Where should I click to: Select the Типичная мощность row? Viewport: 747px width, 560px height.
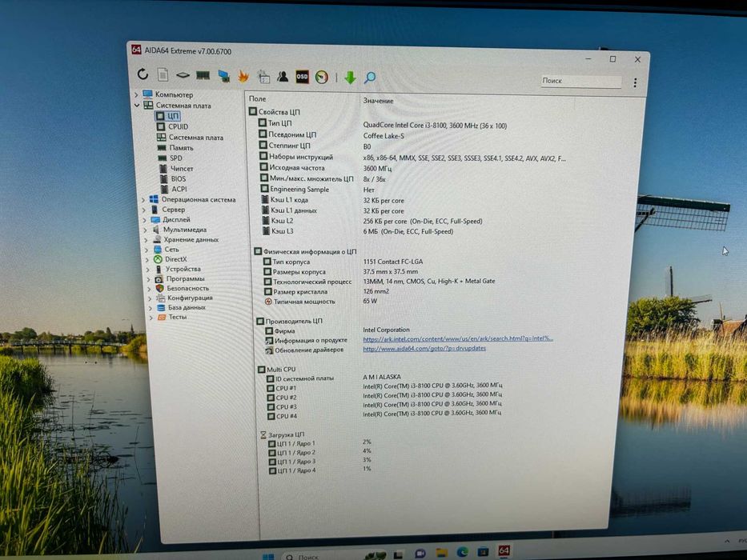point(320,302)
